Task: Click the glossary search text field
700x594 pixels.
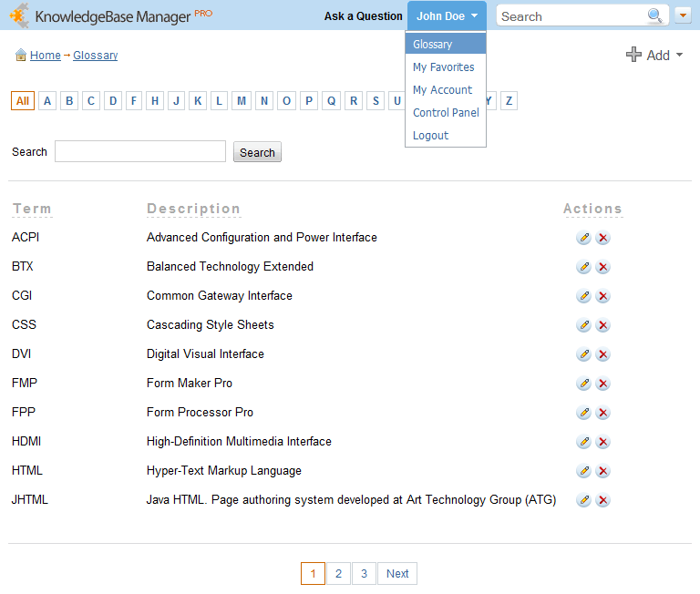Action: (x=140, y=152)
